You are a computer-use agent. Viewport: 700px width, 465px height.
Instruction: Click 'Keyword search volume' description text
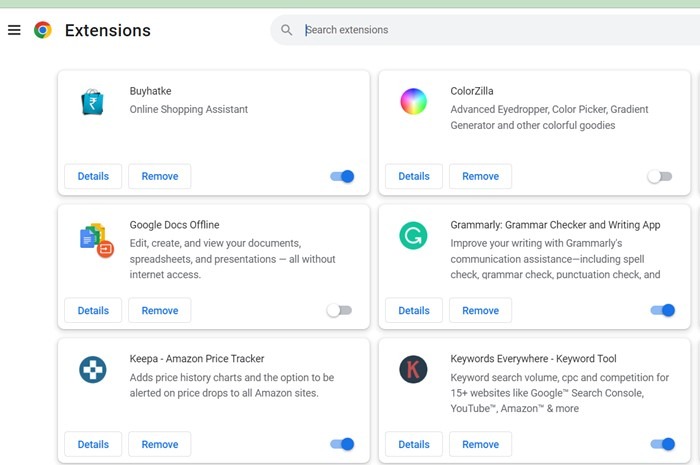click(x=559, y=393)
